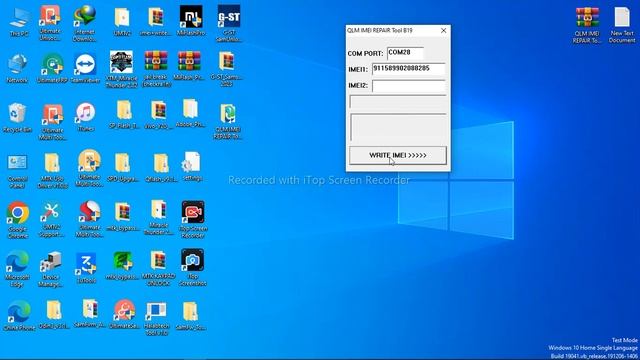Image resolution: width=640 pixels, height=360 pixels.
Task: Focus the COM PORT input field
Action: coord(405,53)
